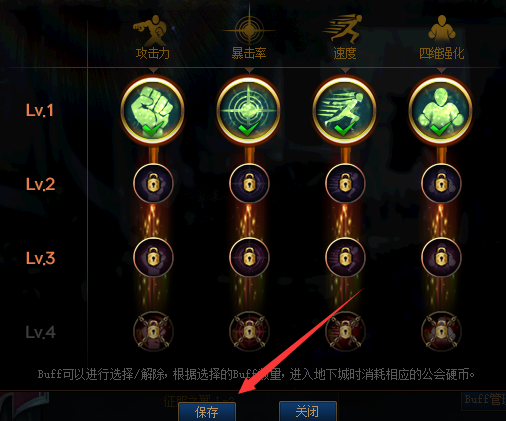Click the chained Lv.4 critical rate buff

tap(249, 331)
